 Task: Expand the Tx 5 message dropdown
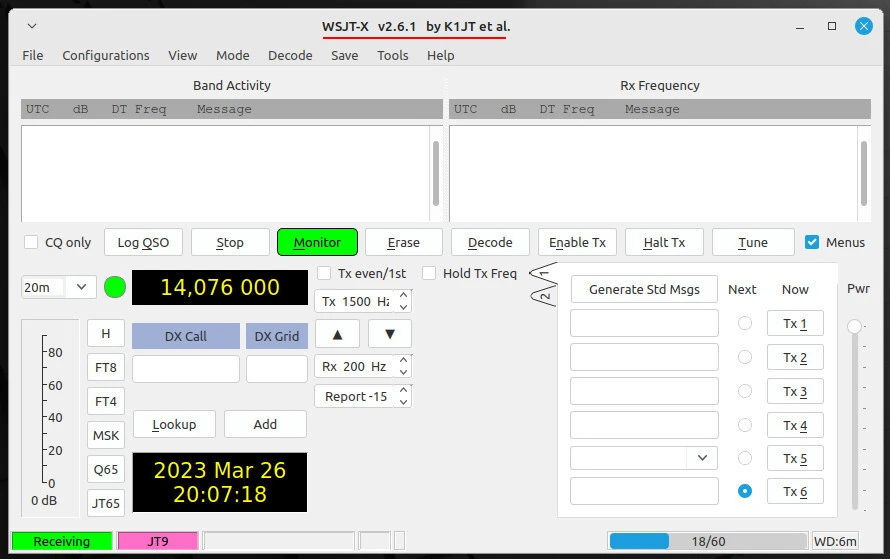coord(702,457)
